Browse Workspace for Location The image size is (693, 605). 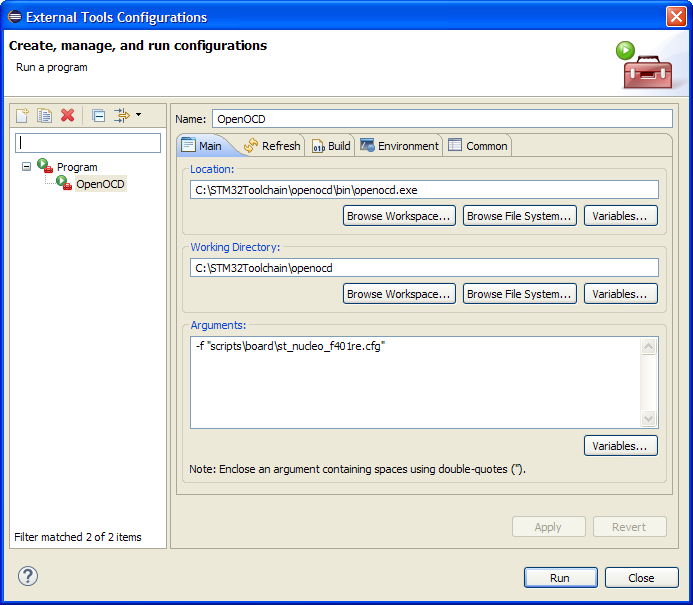(x=399, y=216)
